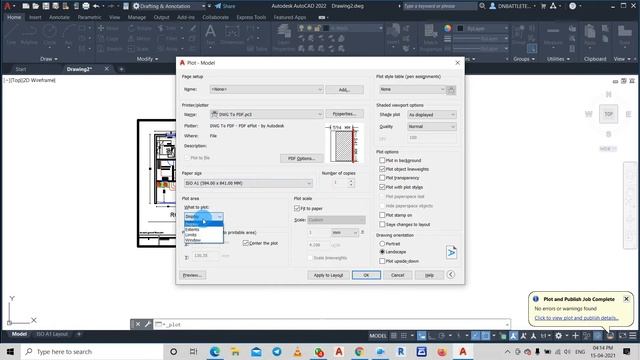Open the shaded viewport Quality dropdown
640x360 pixels.
[431, 127]
